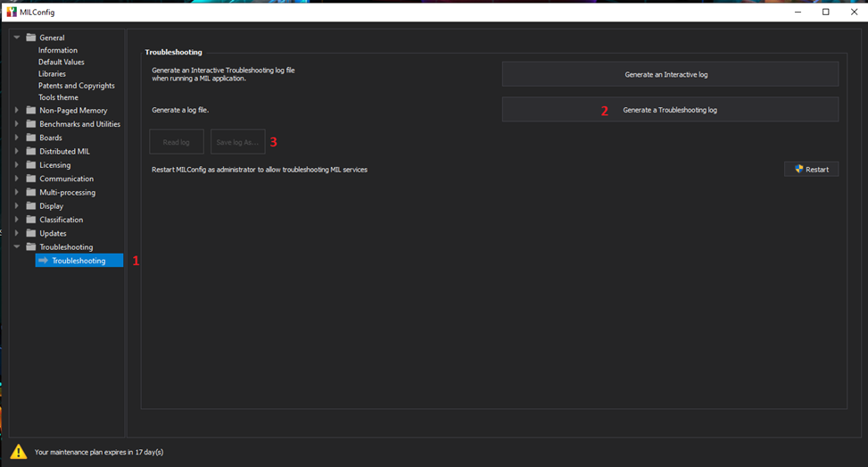Click the Classification folder icon

[x=31, y=220]
